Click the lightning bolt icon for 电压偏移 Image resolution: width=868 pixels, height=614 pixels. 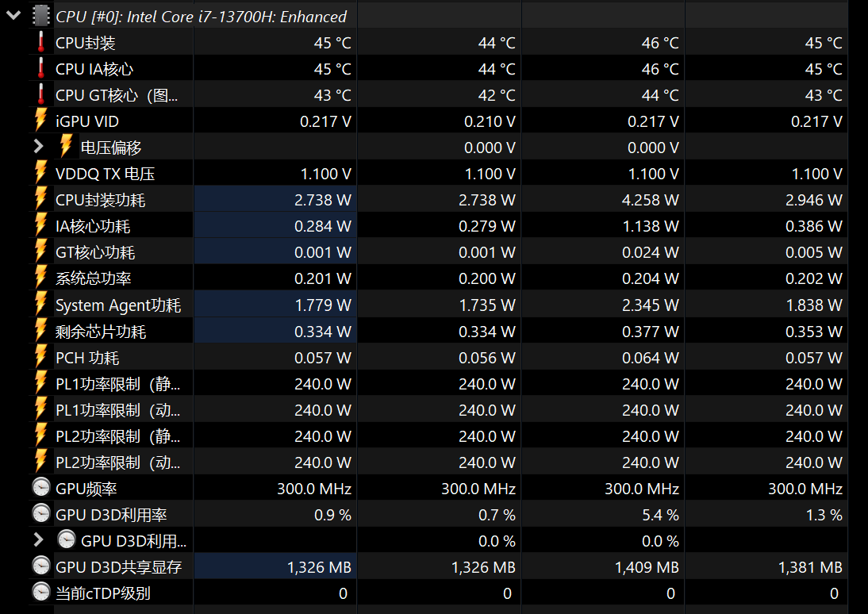67,147
